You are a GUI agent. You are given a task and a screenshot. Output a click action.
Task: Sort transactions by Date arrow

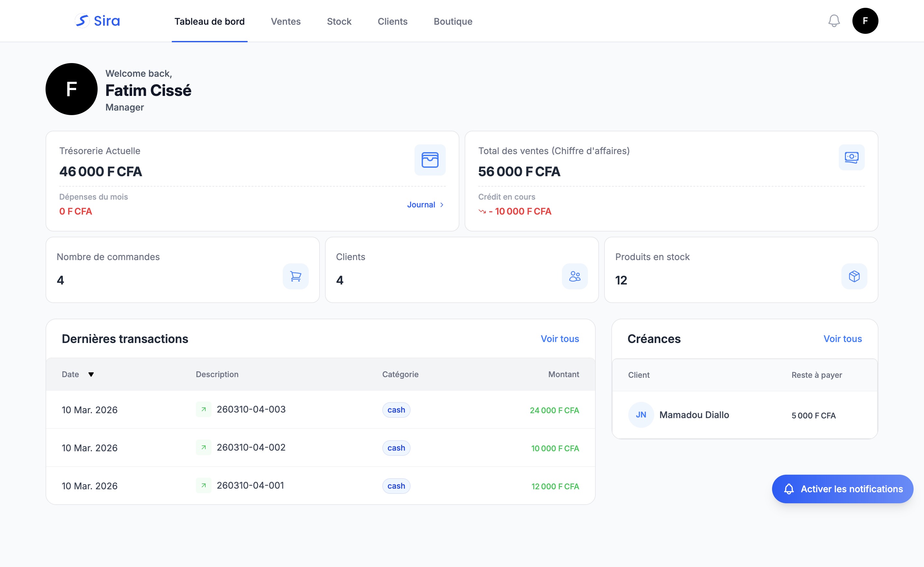(x=91, y=374)
